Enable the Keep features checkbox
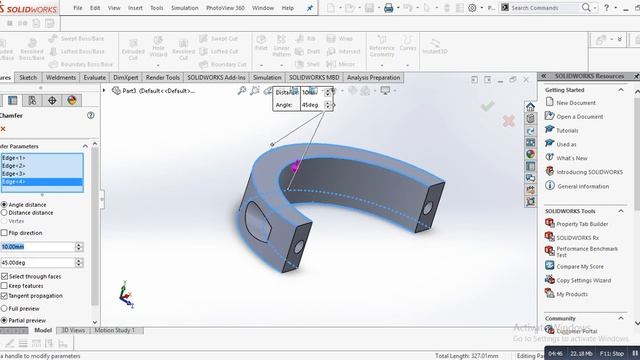The height and width of the screenshot is (360, 640). point(4,286)
